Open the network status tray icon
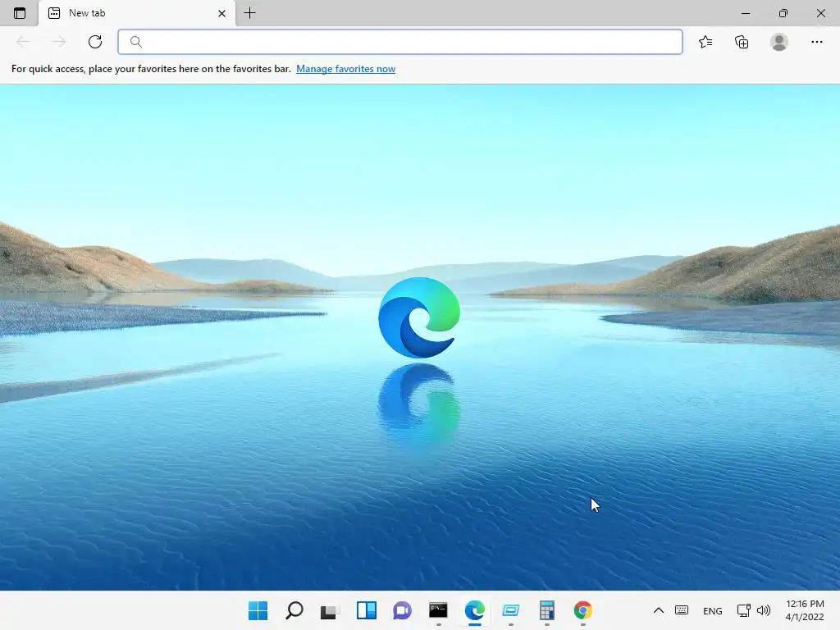This screenshot has height=630, width=840. click(743, 610)
